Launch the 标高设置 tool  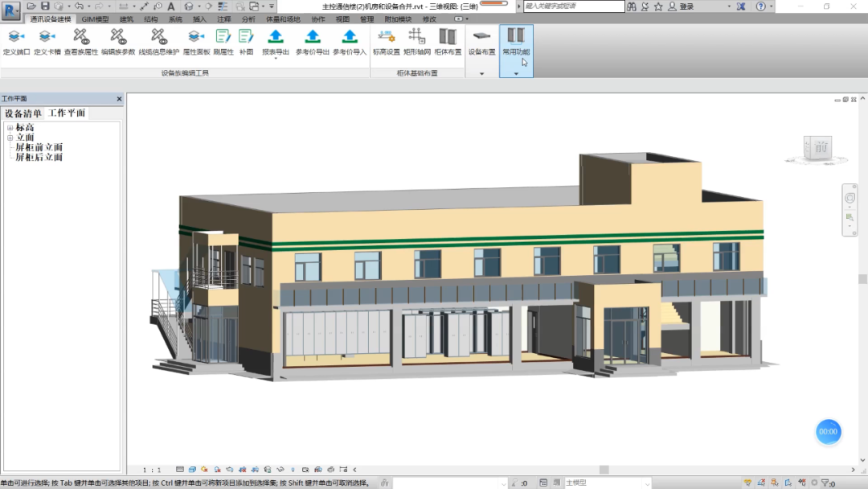click(x=386, y=38)
